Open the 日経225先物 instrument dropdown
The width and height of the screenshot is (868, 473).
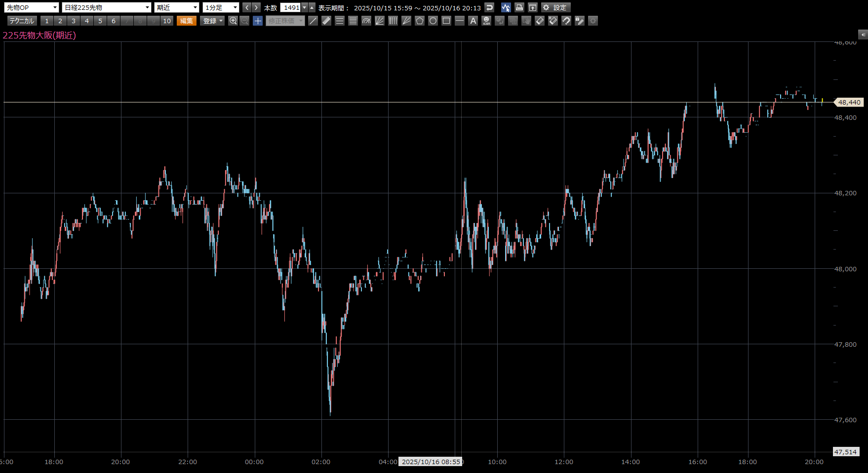pos(107,7)
